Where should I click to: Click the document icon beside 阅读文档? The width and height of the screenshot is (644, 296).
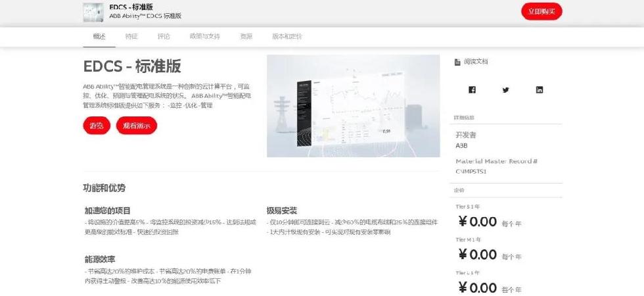(457, 62)
